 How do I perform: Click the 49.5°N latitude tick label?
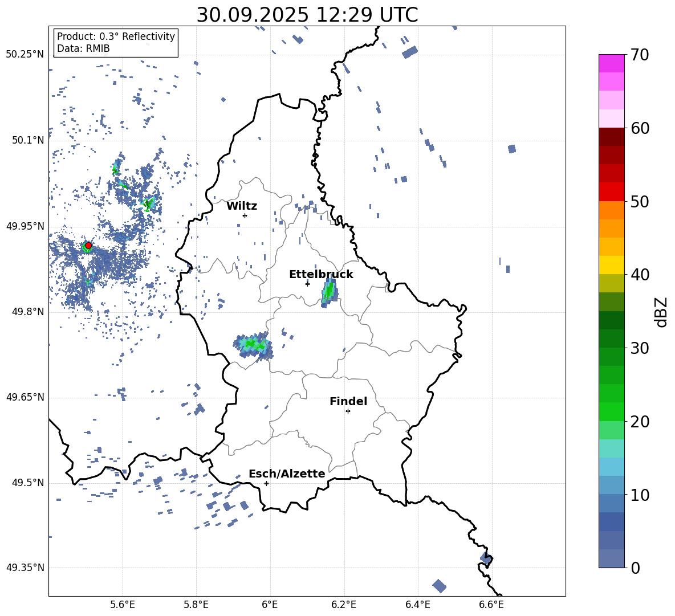[28, 483]
